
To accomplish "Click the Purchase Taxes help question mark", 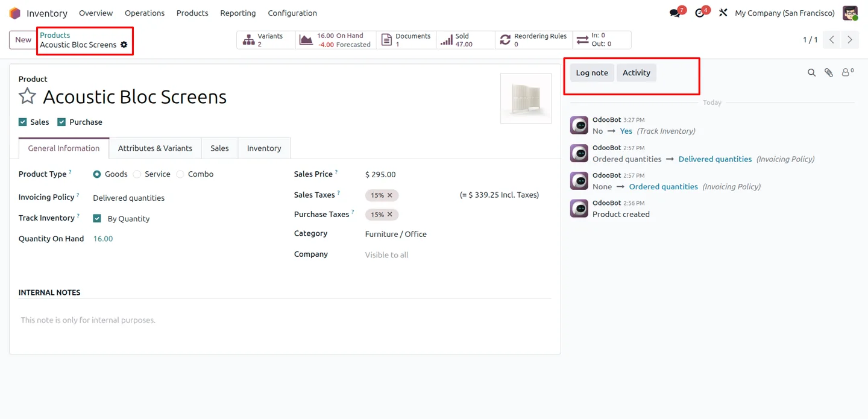I will tap(353, 212).
